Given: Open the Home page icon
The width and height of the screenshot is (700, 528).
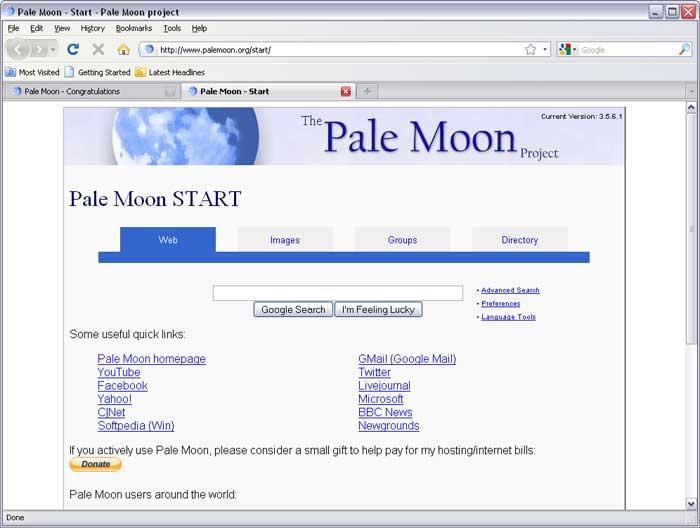Looking at the screenshot, I should [x=124, y=50].
